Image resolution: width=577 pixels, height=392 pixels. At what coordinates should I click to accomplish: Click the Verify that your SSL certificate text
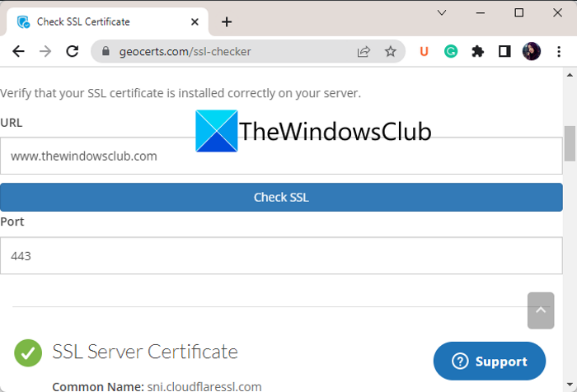coord(181,93)
